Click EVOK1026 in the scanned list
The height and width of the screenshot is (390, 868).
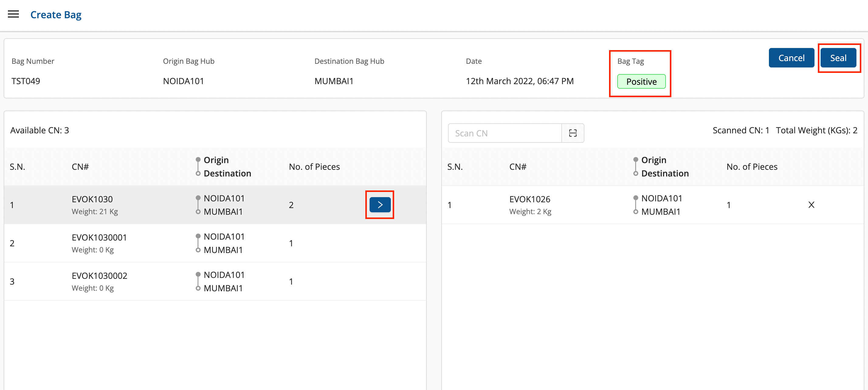(529, 199)
